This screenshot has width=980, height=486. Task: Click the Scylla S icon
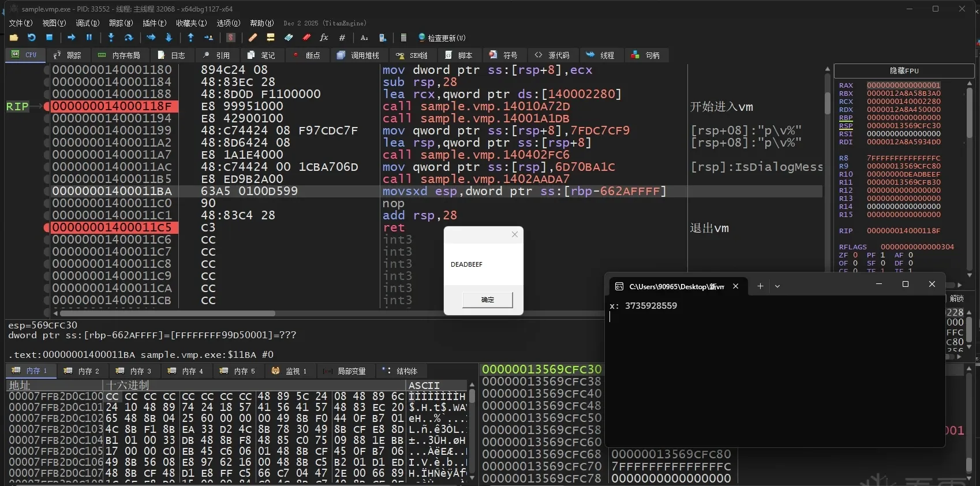[231, 38]
